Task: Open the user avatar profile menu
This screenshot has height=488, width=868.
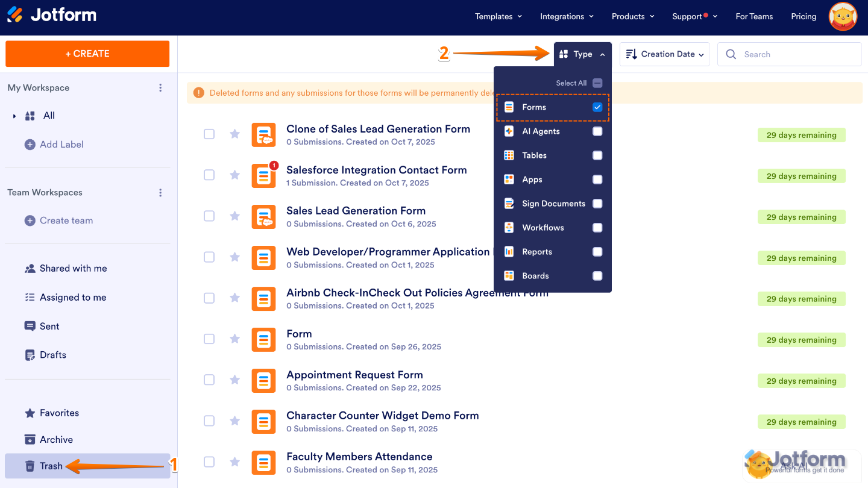Action: pos(843,17)
